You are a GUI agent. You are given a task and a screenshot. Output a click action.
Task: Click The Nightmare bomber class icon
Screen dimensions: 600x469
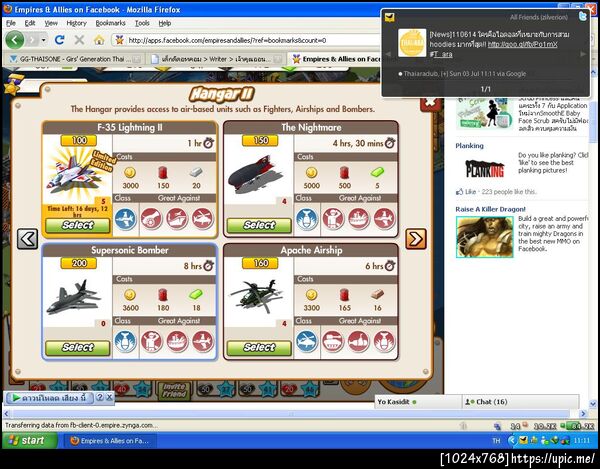[x=307, y=219]
